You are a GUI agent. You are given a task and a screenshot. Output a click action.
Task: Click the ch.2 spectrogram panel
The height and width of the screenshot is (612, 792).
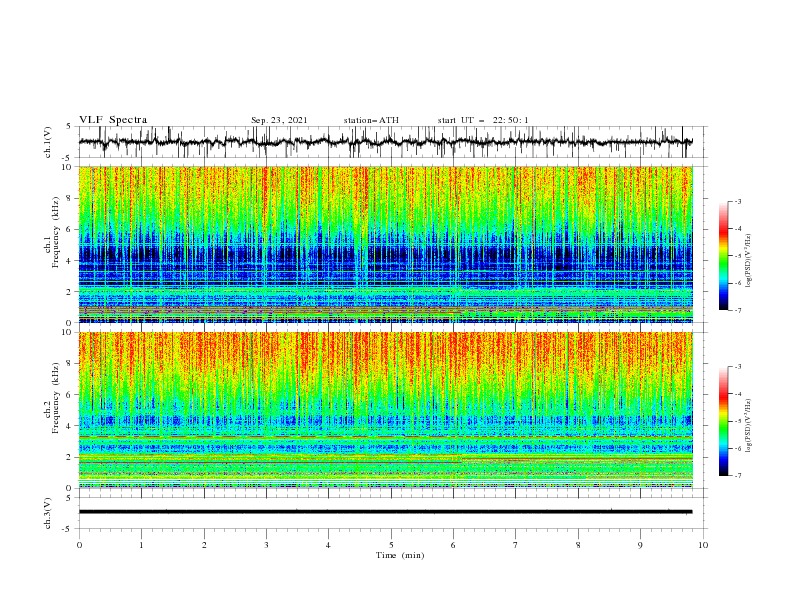coord(385,410)
